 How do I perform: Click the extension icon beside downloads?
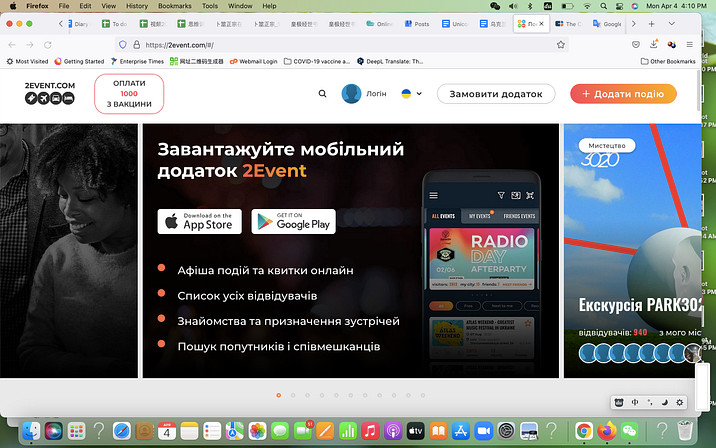click(671, 45)
